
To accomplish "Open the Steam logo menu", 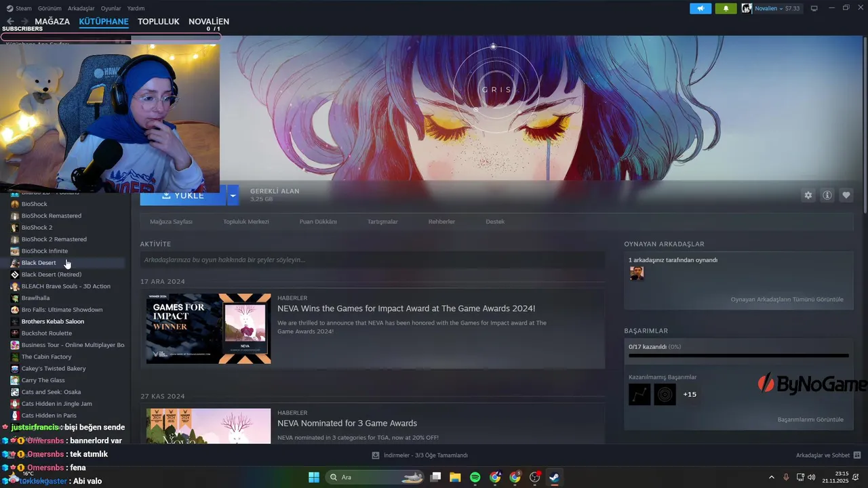I will pos(18,8).
